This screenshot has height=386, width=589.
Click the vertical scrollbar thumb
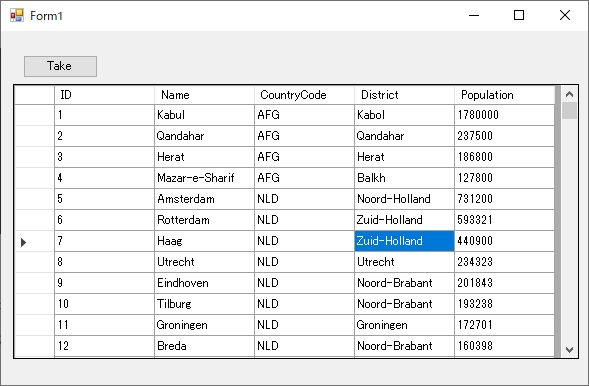pyautogui.click(x=569, y=110)
